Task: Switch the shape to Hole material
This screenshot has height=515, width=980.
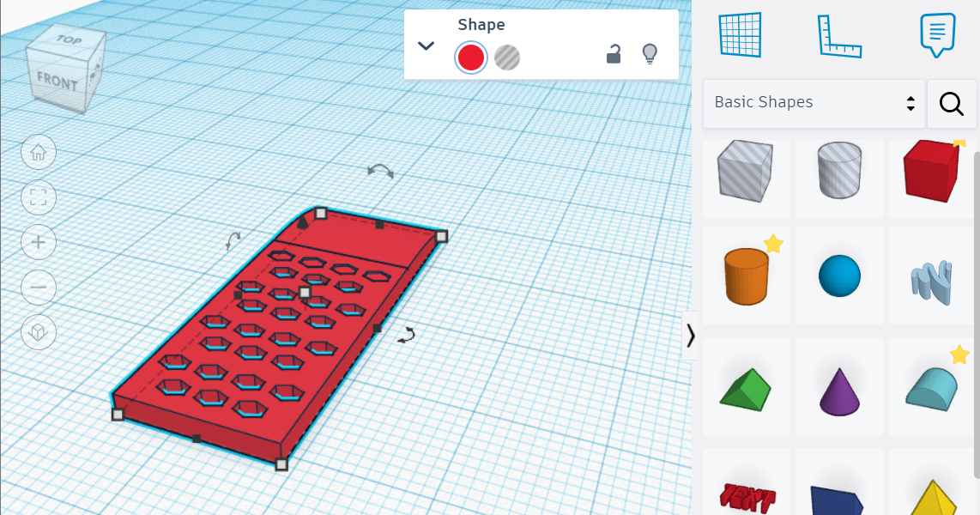Action: 508,57
